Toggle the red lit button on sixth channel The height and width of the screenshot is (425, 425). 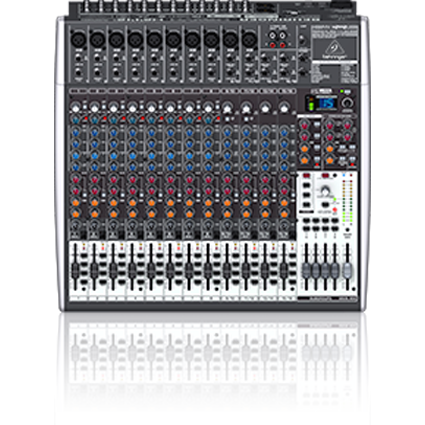[x=179, y=248]
